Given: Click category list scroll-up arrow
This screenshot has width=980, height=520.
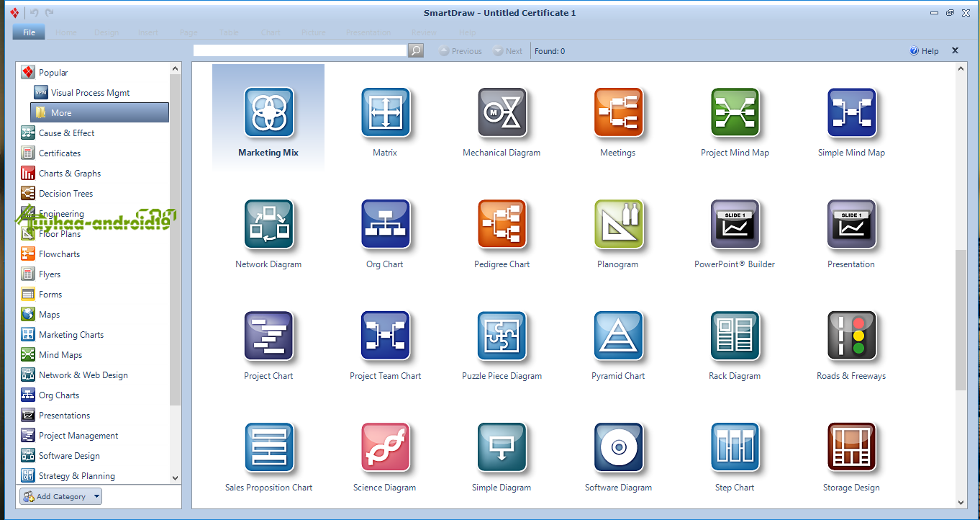Looking at the screenshot, I should pos(176,68).
